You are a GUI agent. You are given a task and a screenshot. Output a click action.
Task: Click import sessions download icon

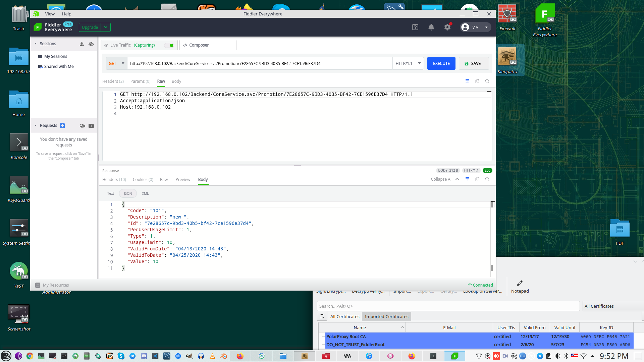82,44
